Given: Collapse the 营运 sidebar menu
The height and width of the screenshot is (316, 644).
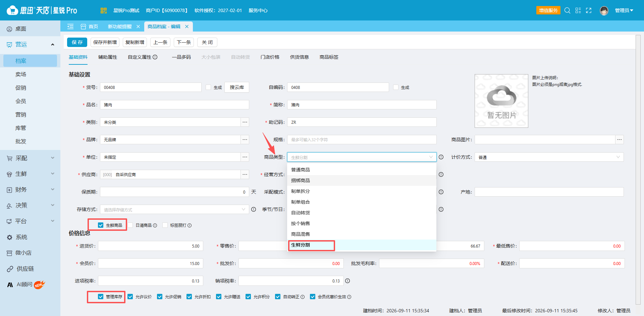Looking at the screenshot, I should pos(30,44).
